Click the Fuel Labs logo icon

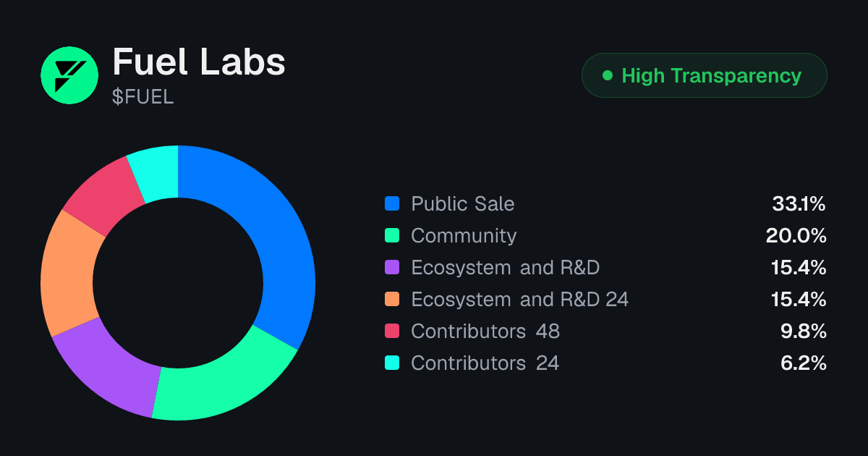(69, 75)
